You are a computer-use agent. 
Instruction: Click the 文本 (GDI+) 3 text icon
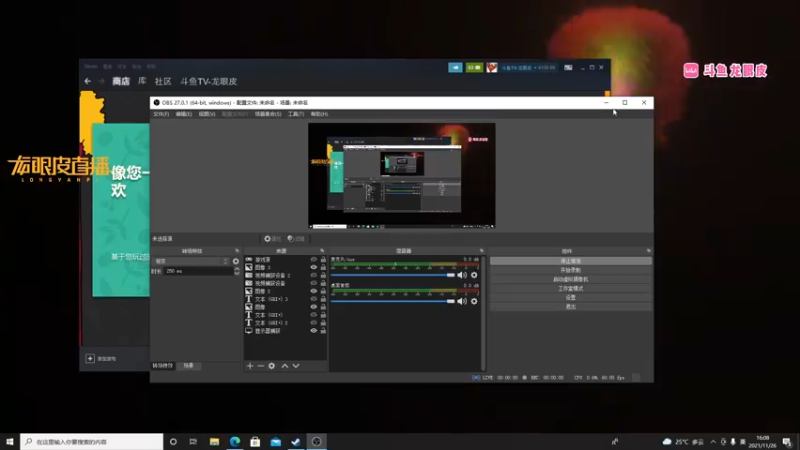[249, 299]
